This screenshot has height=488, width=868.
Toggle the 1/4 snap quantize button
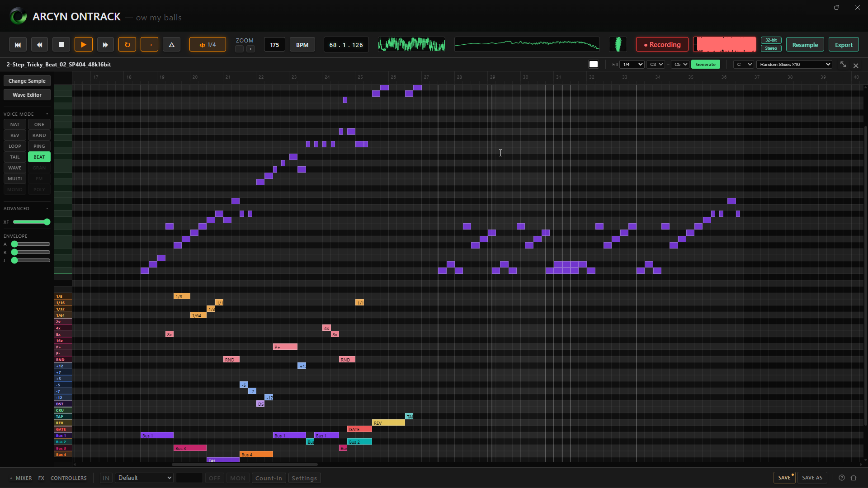click(x=208, y=45)
